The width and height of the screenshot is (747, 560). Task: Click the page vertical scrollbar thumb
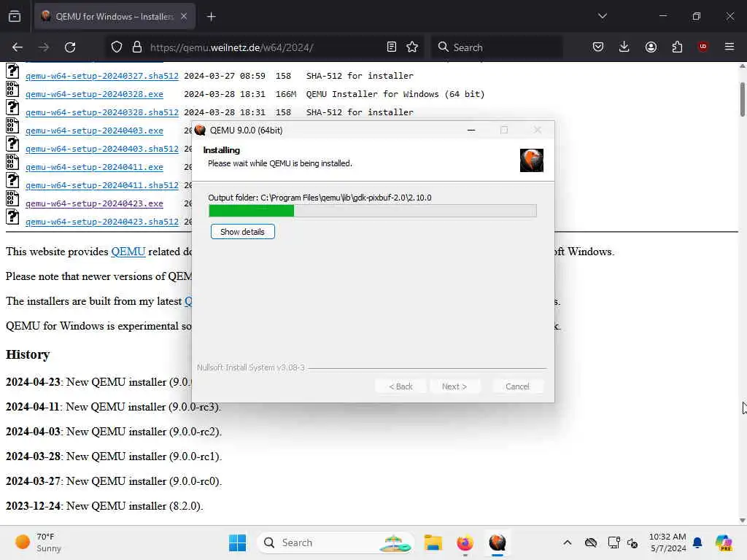click(742, 99)
